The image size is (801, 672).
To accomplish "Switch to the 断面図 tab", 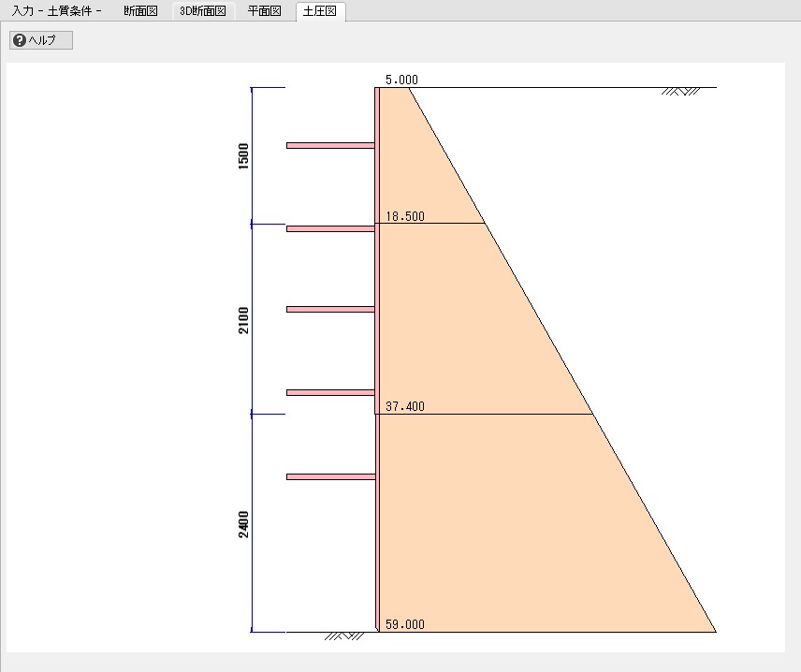I will tap(140, 10).
